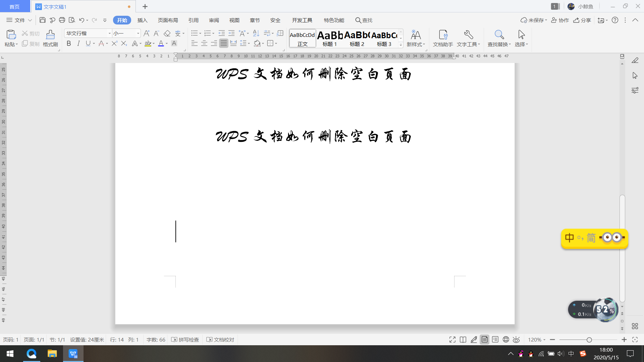Expand the font size dropdown
644x362 pixels.
138,33
